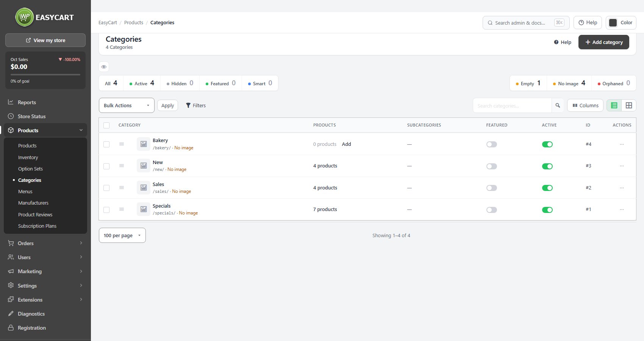Open actions menu for New row
This screenshot has height=341, width=644.
pos(622,166)
